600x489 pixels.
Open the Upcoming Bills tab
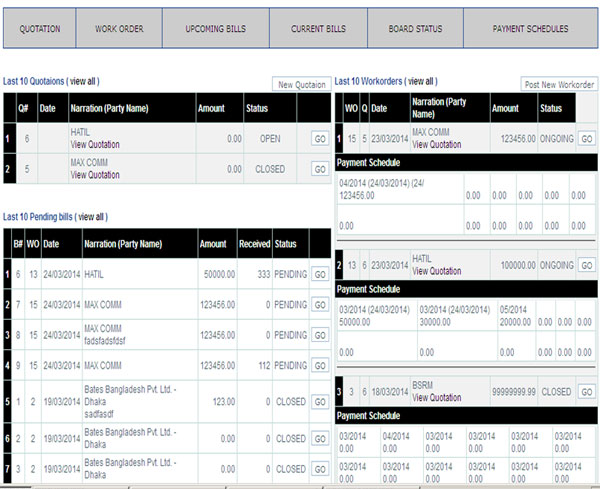(x=216, y=29)
